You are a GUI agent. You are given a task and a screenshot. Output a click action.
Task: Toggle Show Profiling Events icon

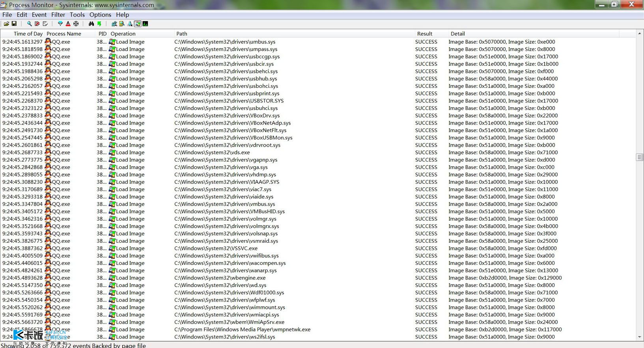[146, 24]
